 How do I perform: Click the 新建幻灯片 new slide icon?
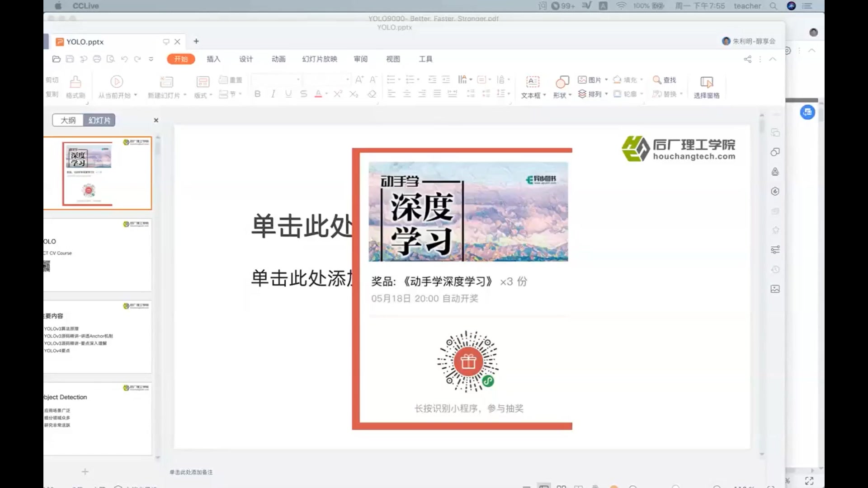pos(166,82)
